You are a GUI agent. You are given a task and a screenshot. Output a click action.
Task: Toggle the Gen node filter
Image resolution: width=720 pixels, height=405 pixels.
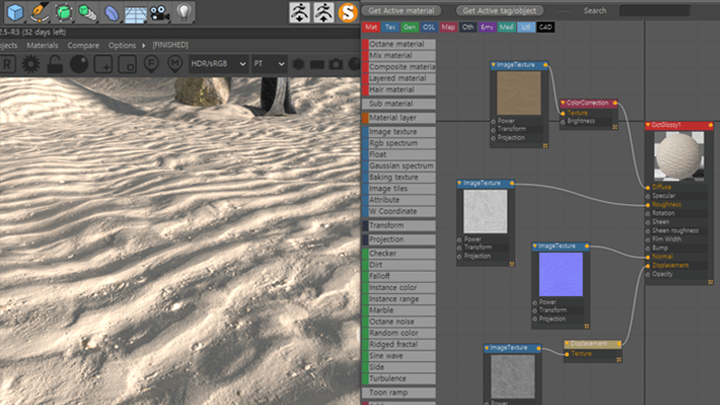410,27
